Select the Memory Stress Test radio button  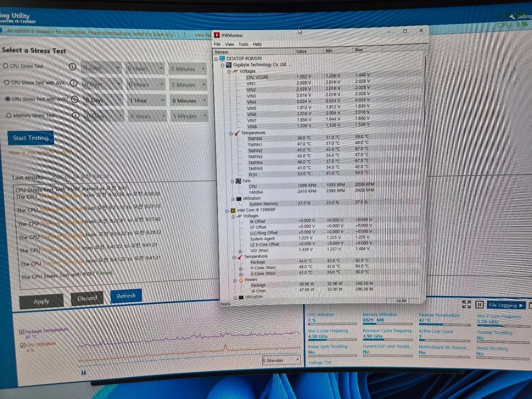(x=9, y=115)
